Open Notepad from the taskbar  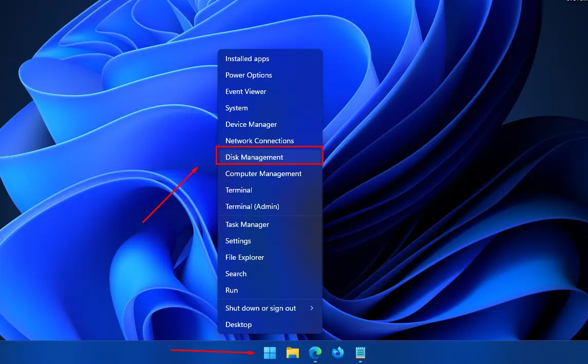coord(359,353)
